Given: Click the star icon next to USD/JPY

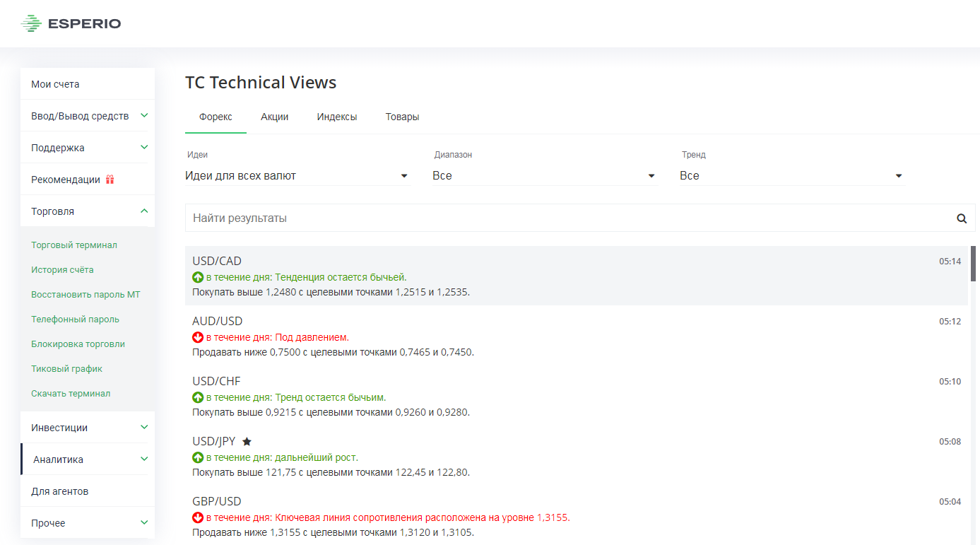Looking at the screenshot, I should (x=247, y=441).
